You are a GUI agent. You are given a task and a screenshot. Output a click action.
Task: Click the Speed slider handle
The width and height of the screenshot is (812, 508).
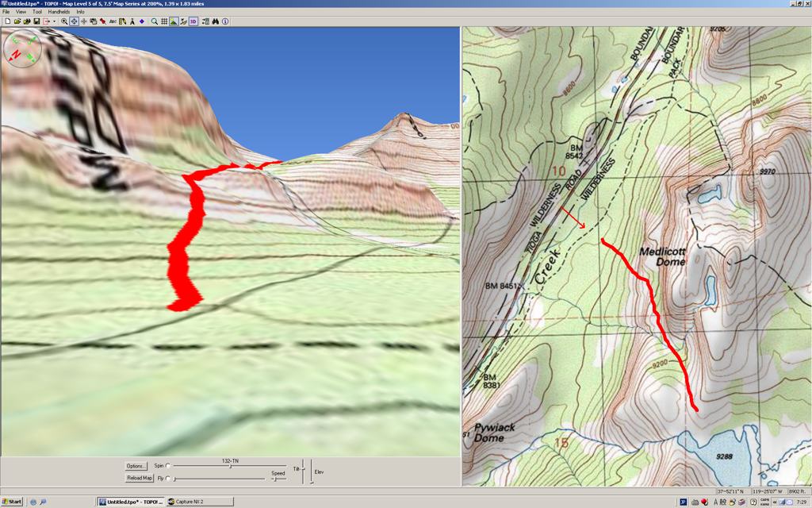point(274,479)
